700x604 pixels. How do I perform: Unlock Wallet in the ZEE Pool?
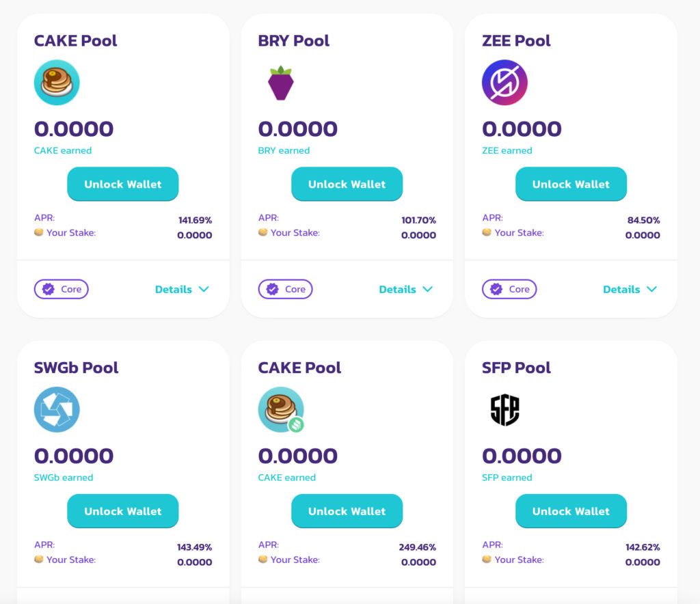[571, 184]
